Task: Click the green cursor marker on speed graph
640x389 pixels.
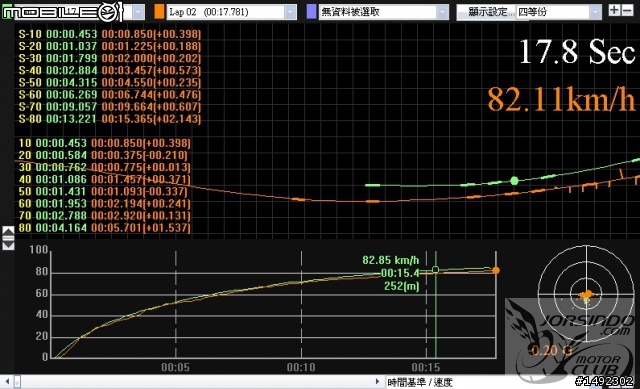Action: coord(436,270)
